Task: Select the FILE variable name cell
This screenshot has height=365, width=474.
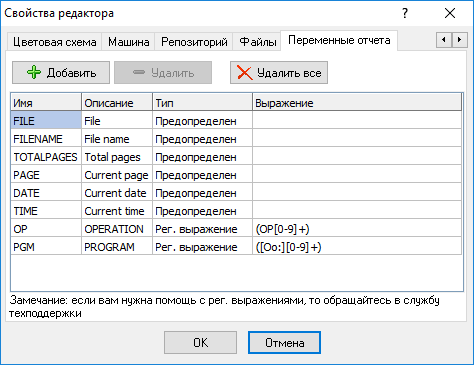Action: coord(46,120)
